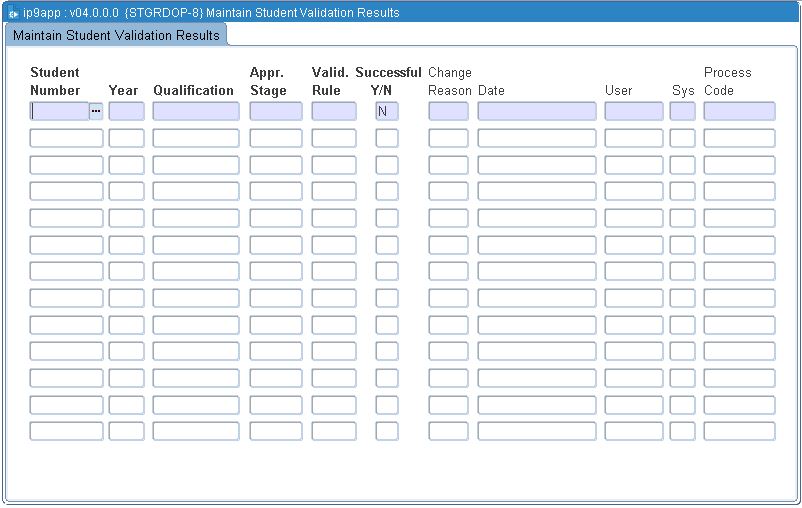
Task: Click the second row Successful Y/N field
Action: 387,138
